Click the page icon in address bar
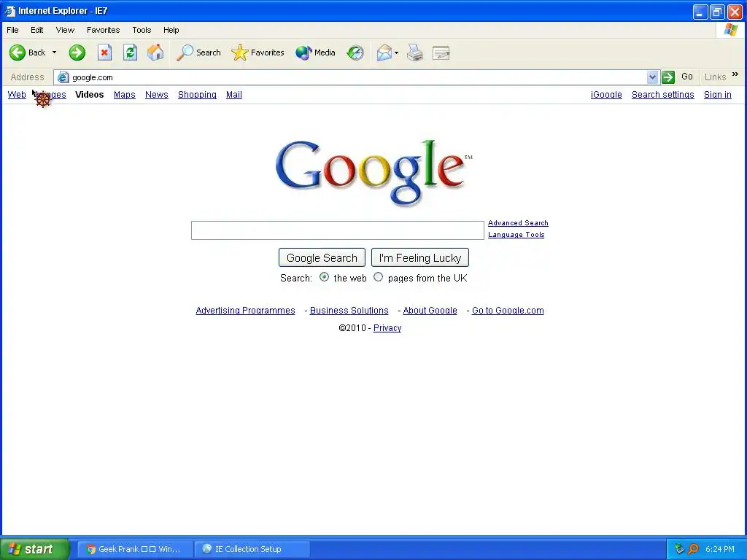747x560 pixels. pos(63,77)
